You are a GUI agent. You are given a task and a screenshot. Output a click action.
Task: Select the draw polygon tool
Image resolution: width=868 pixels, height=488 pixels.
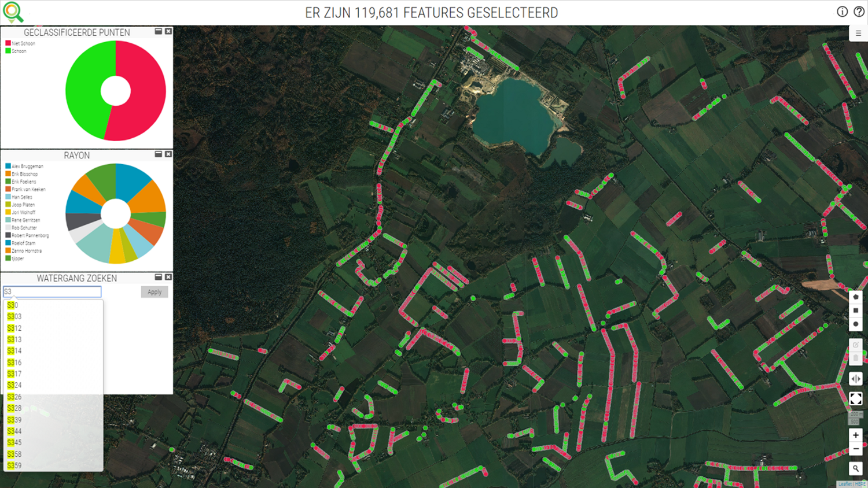click(855, 297)
